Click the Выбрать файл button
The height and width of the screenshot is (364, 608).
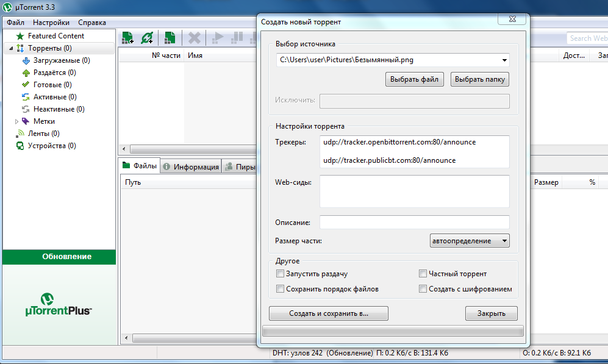(x=415, y=79)
